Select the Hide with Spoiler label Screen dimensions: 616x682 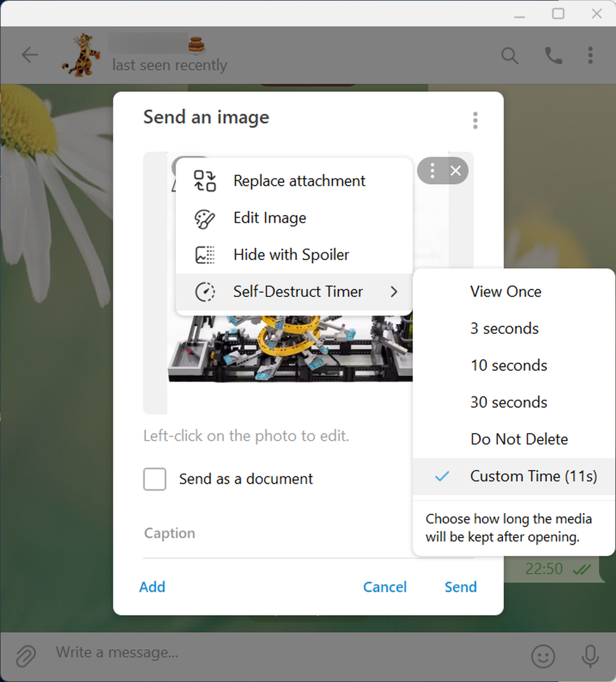pos(291,255)
